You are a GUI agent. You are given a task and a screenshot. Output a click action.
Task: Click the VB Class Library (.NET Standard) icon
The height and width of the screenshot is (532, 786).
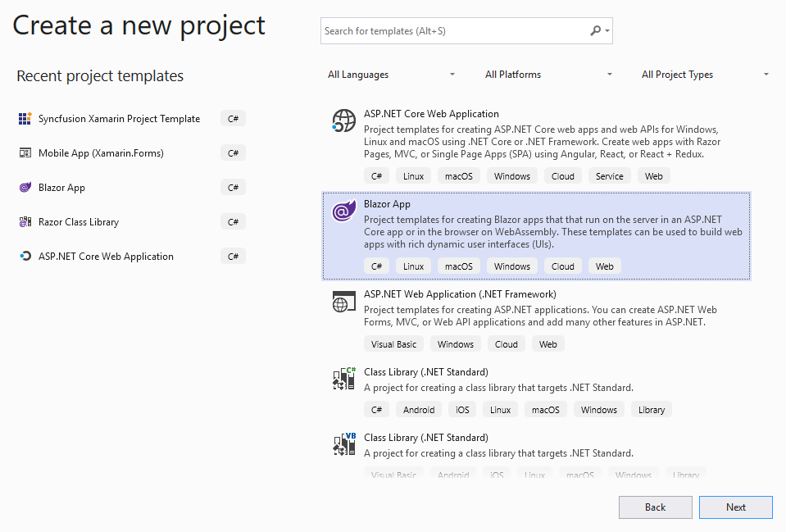pyautogui.click(x=343, y=444)
